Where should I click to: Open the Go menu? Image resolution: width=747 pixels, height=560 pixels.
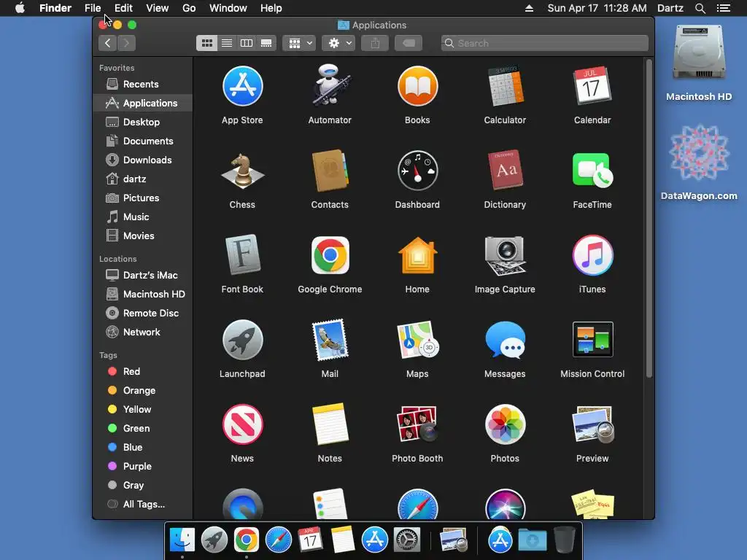pos(189,8)
